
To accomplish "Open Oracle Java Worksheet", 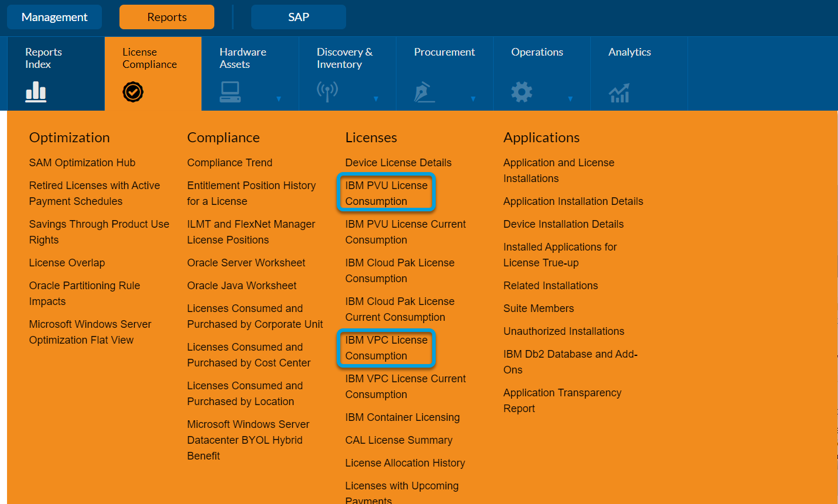I will tap(242, 286).
